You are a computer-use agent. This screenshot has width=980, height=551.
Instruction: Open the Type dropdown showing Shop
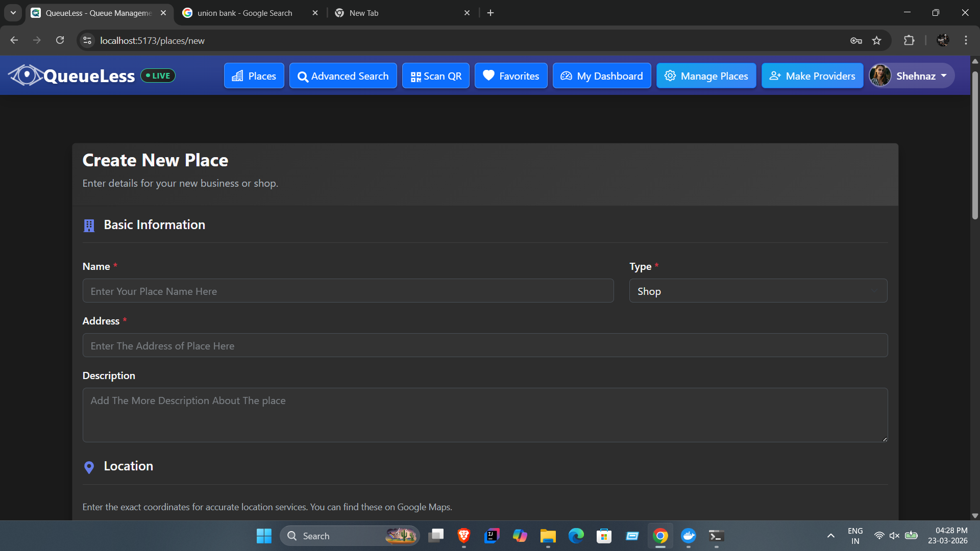pos(758,291)
